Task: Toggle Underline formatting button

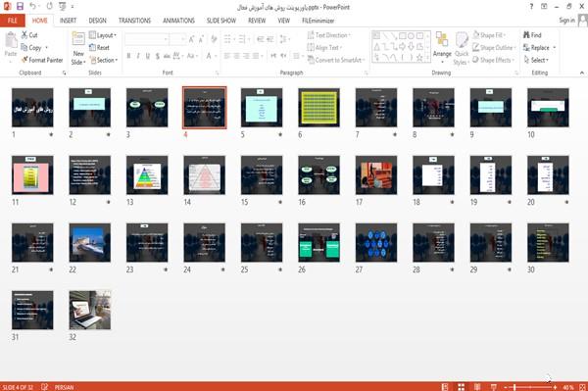Action: [147, 56]
